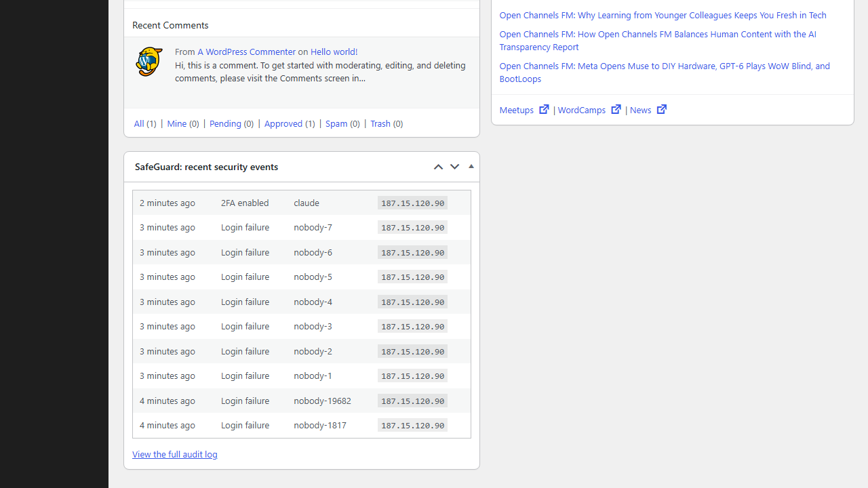View the full audit log
Screen dimensions: 868x488
click(175, 454)
